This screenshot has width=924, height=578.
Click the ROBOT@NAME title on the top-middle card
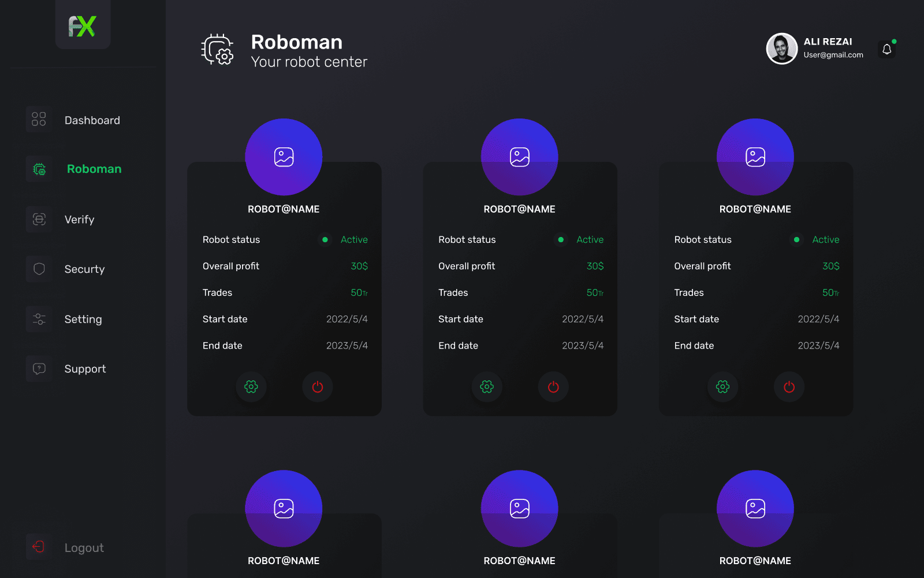pos(520,209)
